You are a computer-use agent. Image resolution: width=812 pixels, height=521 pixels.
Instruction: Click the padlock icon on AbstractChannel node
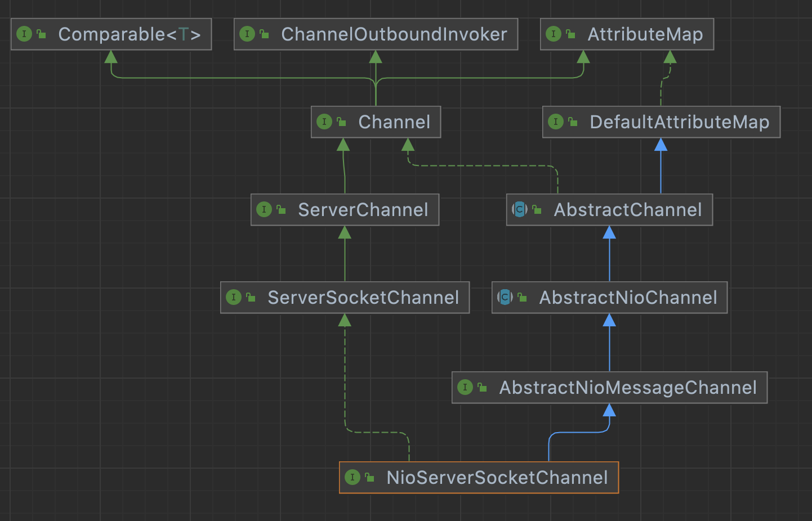click(537, 210)
